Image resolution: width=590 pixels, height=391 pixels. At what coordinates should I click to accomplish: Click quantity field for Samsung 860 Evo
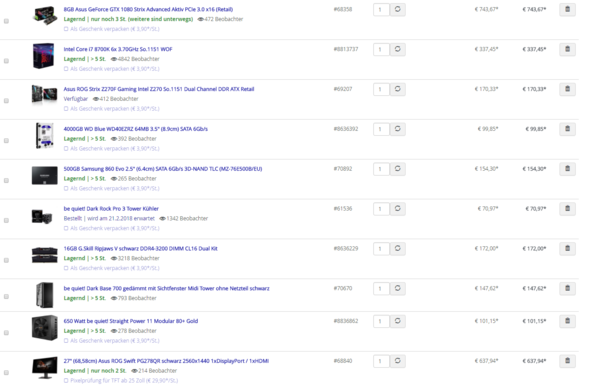click(x=381, y=169)
